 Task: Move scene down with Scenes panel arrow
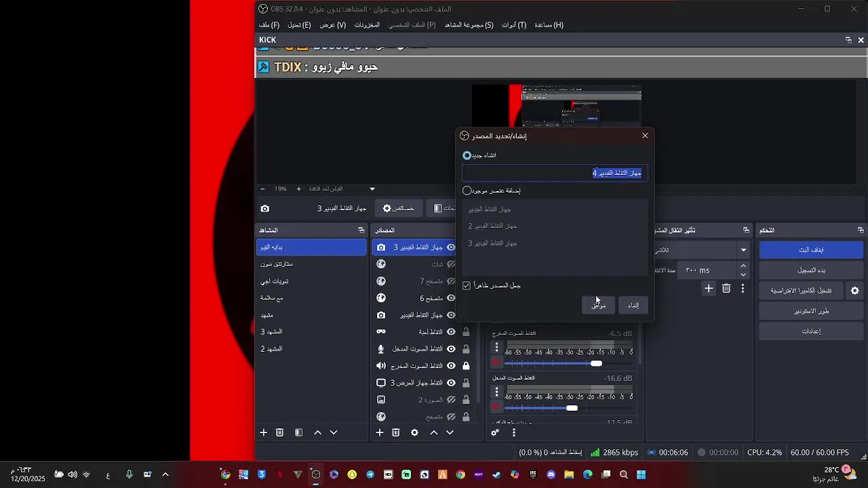tap(334, 432)
